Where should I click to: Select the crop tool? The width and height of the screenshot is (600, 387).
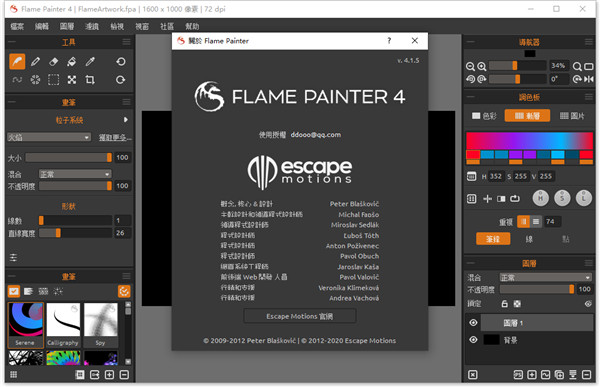tap(90, 80)
